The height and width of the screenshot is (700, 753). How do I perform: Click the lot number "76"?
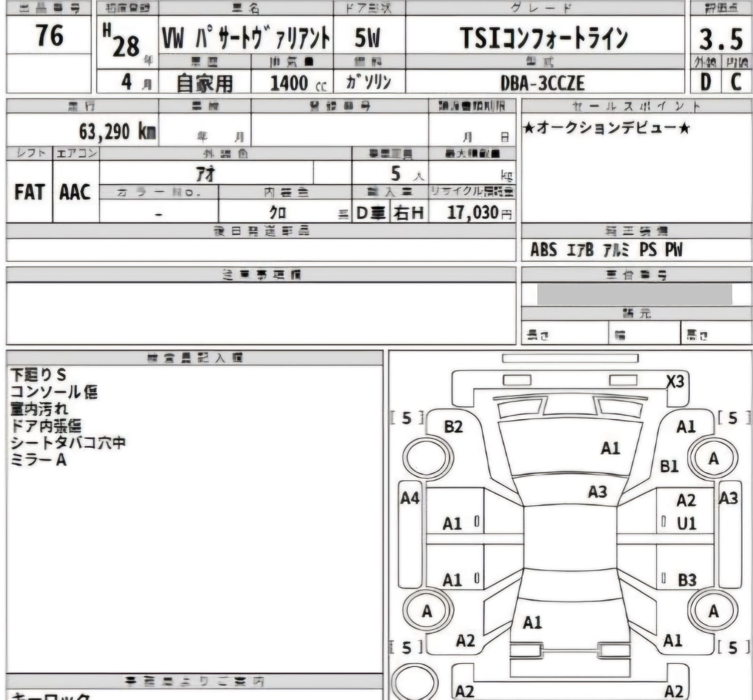coord(49,35)
